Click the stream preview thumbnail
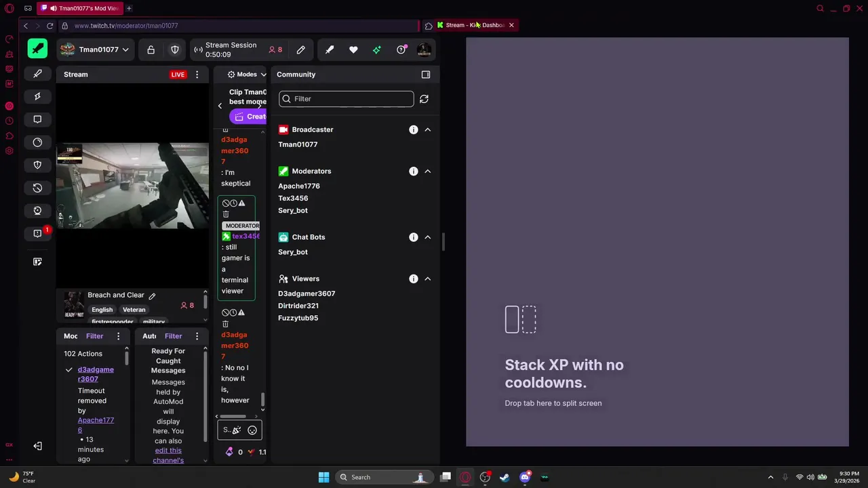The width and height of the screenshot is (868, 488). [x=133, y=186]
